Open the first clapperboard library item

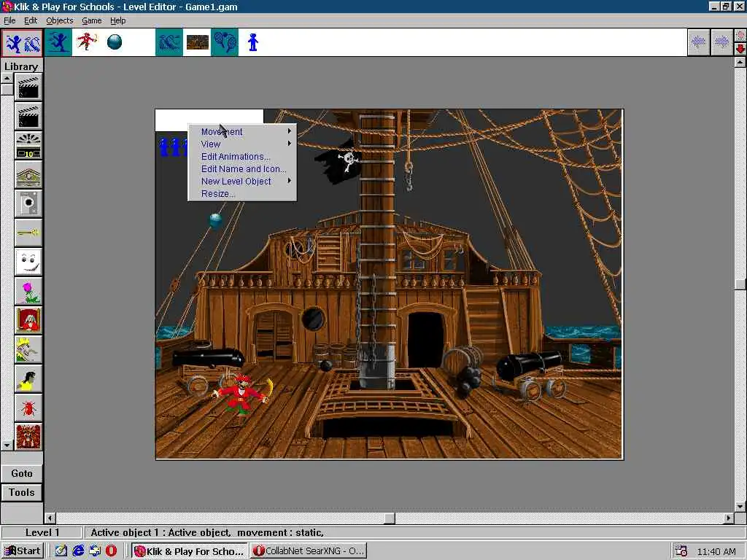click(x=28, y=87)
